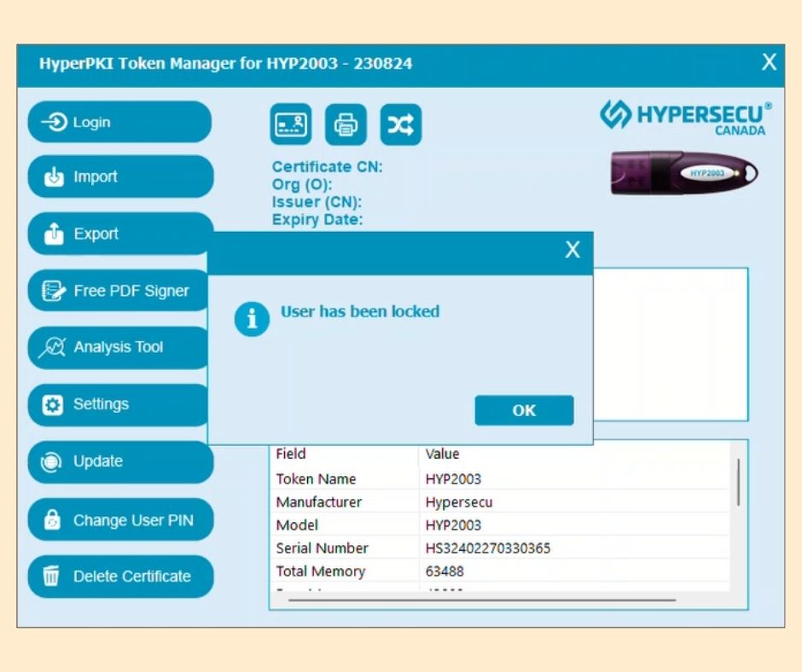Click the Update button
The height and width of the screenshot is (672, 802).
(120, 462)
